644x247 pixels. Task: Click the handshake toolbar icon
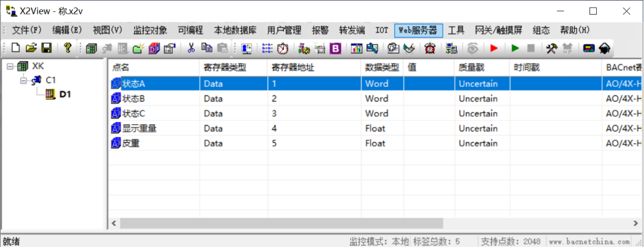tap(409, 48)
